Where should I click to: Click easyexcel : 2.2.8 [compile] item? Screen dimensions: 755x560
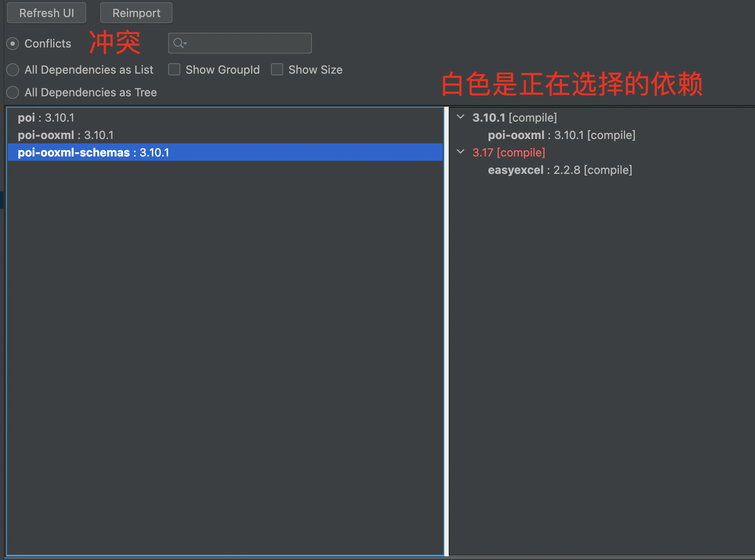[560, 170]
